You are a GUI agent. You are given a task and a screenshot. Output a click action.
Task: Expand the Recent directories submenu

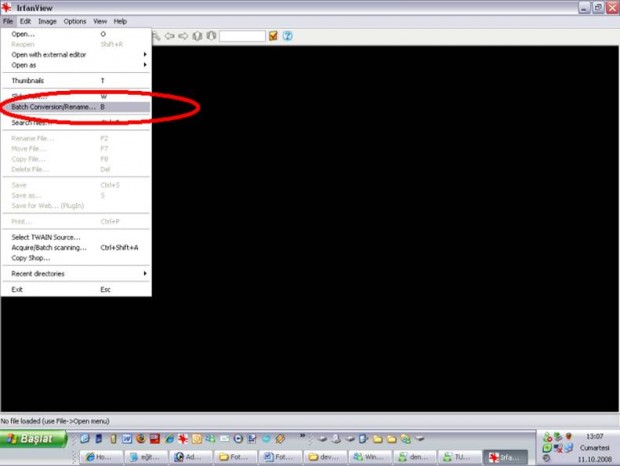[x=76, y=274]
